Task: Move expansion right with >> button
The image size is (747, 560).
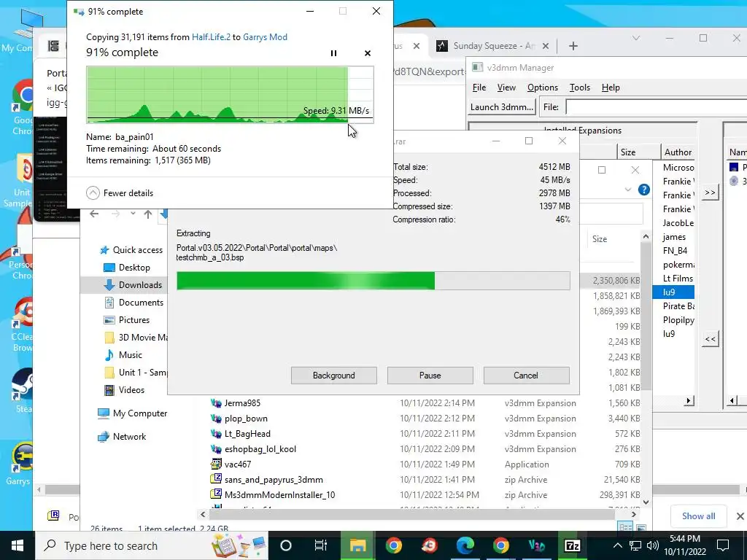Action: tap(710, 192)
